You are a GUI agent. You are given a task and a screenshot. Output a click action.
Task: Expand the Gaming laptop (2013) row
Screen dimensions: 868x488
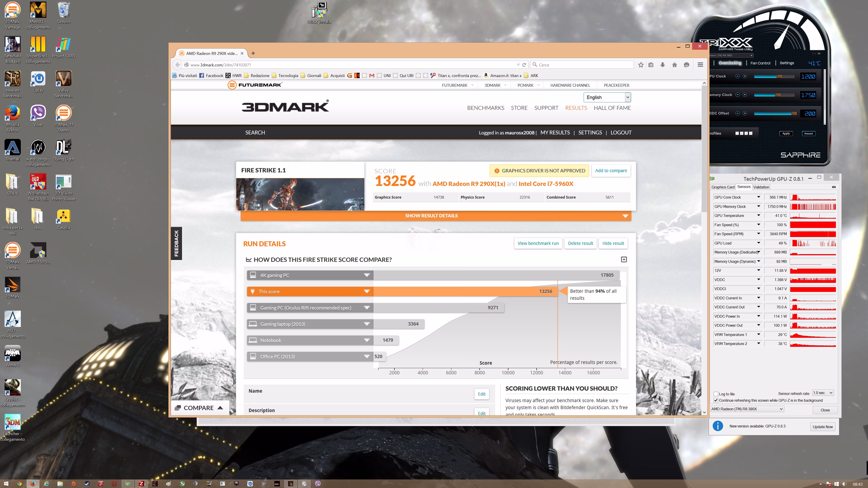click(367, 324)
